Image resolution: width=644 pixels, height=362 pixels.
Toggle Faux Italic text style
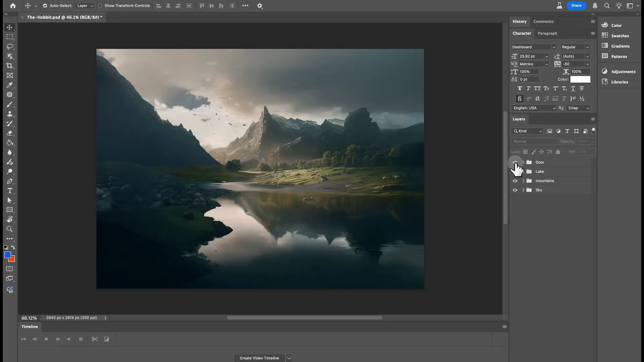pos(528,88)
